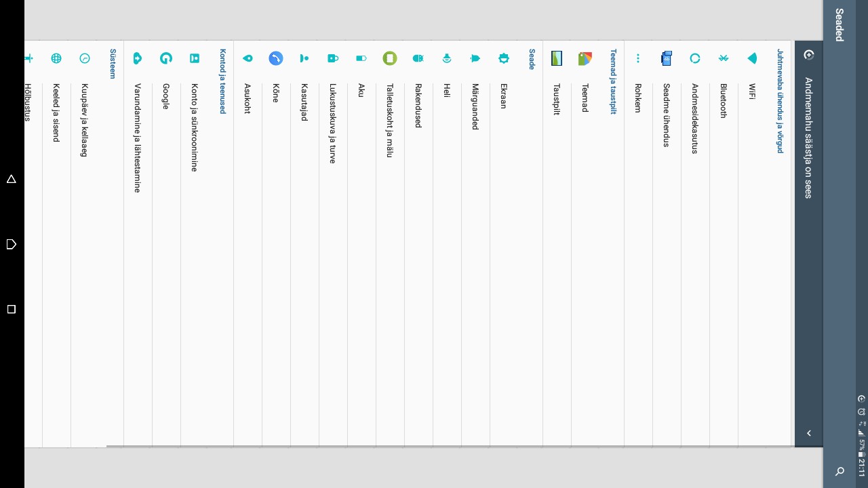This screenshot has height=488, width=868.
Task: Tap the Android back triangle button
Action: click(11, 179)
